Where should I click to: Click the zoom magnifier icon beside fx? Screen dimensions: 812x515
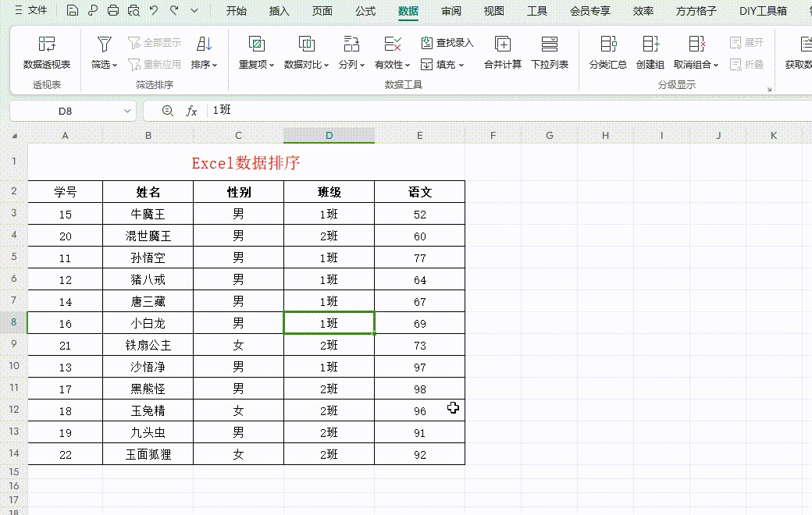168,110
